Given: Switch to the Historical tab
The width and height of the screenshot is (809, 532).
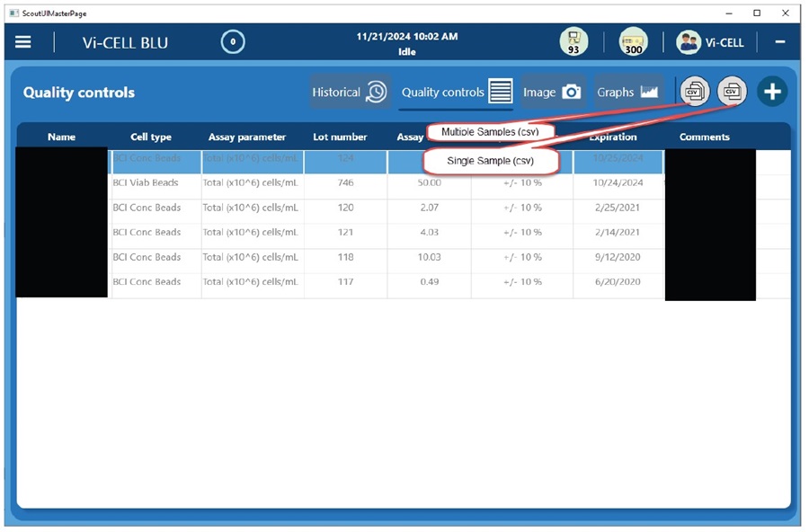Looking at the screenshot, I should click(350, 93).
